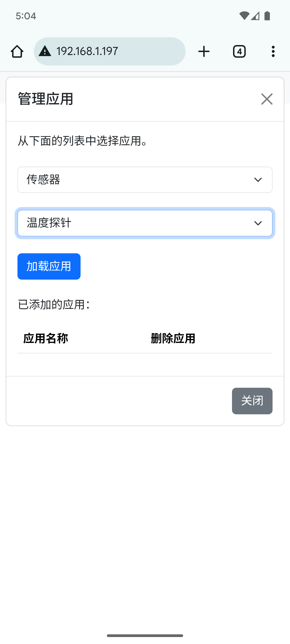
Task: Click the 加载应用 button
Action: pyautogui.click(x=49, y=266)
